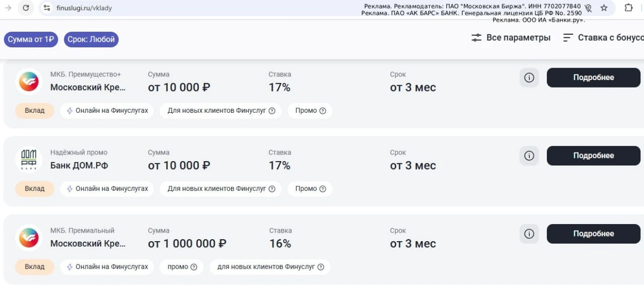Bookmark this page with the star icon
The width and height of the screenshot is (644, 289).
(604, 8)
